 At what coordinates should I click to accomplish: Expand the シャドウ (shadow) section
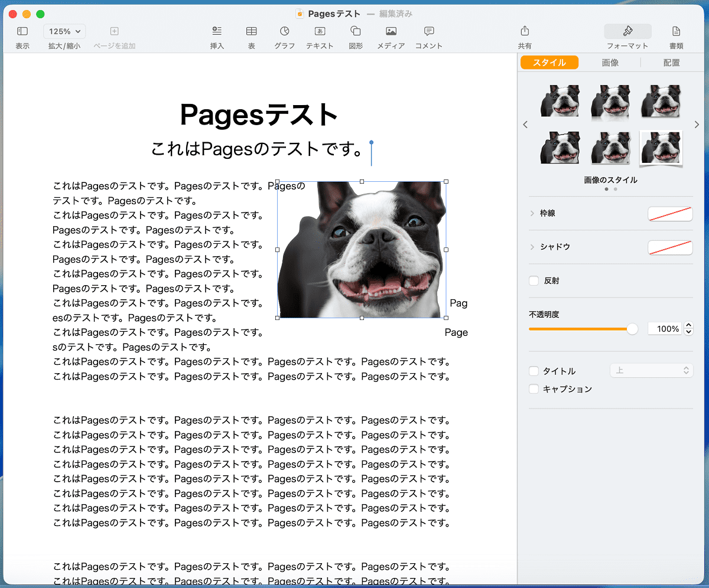(532, 247)
